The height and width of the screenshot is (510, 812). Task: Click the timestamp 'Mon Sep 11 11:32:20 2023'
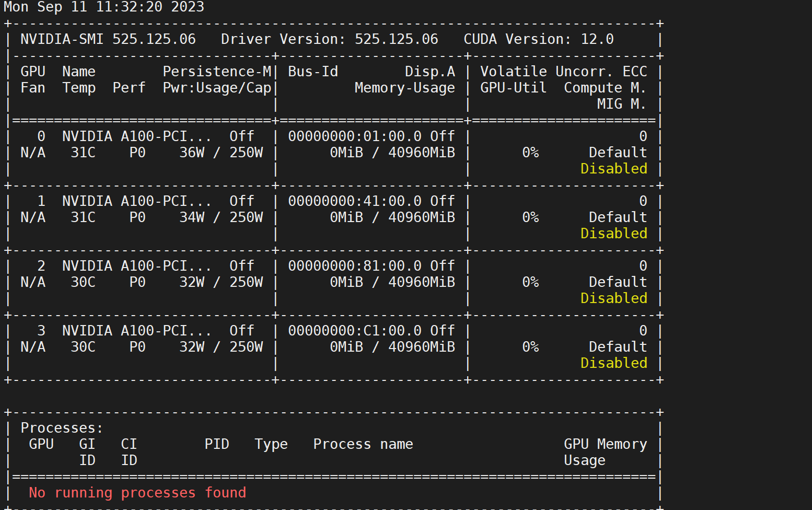(104, 7)
